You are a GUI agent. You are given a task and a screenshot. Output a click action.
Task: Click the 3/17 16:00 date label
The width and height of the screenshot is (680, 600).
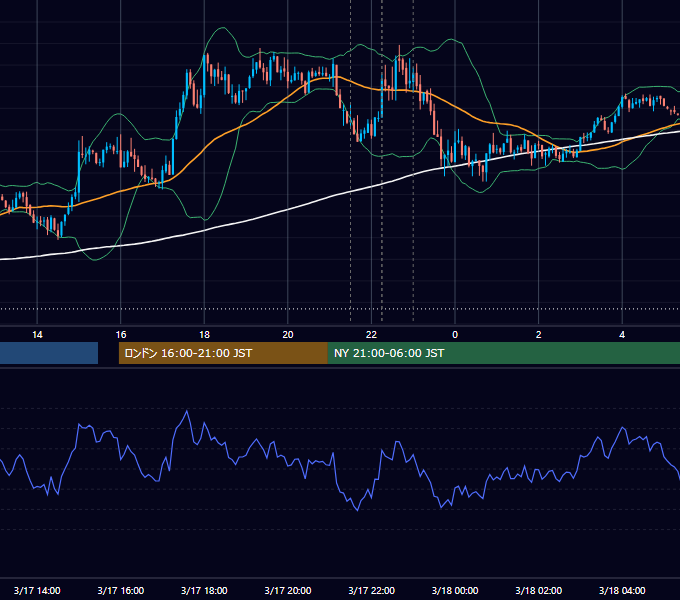point(121,590)
